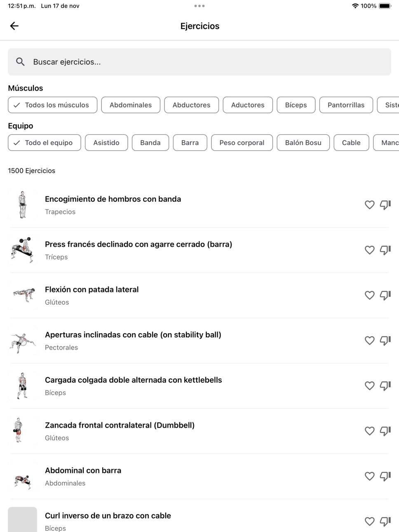Filter by Bíceps muscle

click(296, 105)
